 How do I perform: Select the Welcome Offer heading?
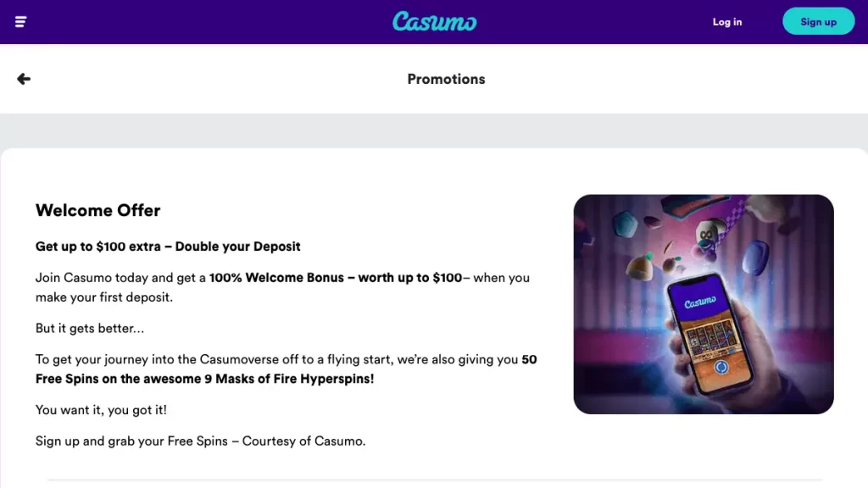pyautogui.click(x=97, y=210)
